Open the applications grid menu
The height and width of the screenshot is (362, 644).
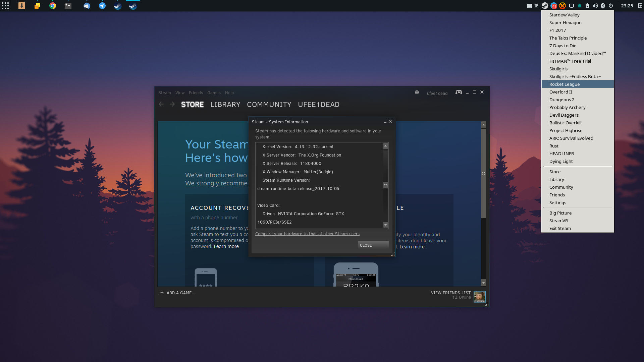[x=5, y=6]
